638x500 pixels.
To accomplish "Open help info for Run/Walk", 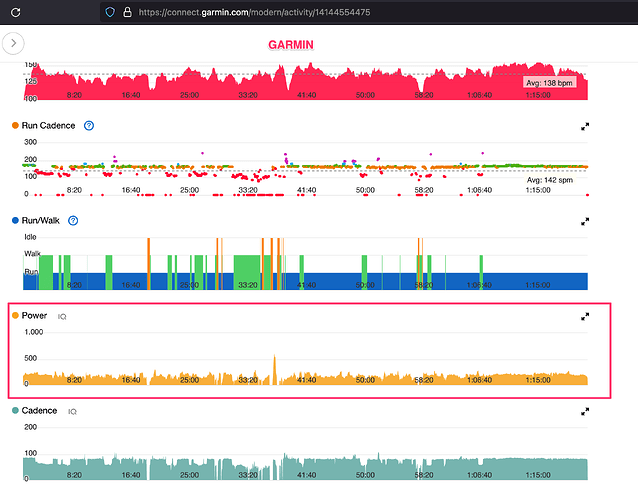I will (73, 220).
